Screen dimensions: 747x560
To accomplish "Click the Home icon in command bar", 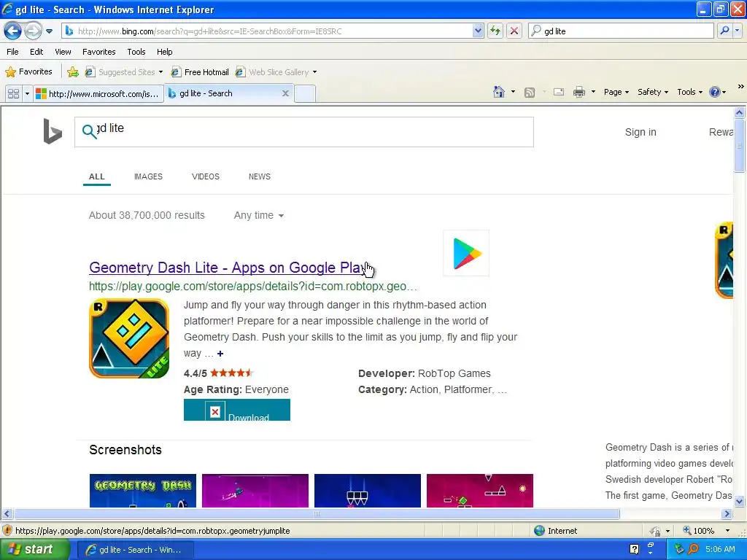I will pyautogui.click(x=499, y=92).
